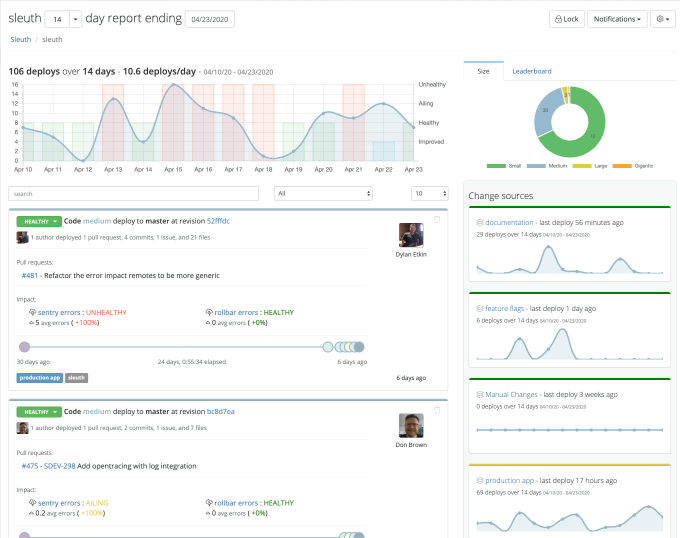Click the sentry errors icon in first deploy
Viewport: 680px width, 538px height.
point(33,312)
